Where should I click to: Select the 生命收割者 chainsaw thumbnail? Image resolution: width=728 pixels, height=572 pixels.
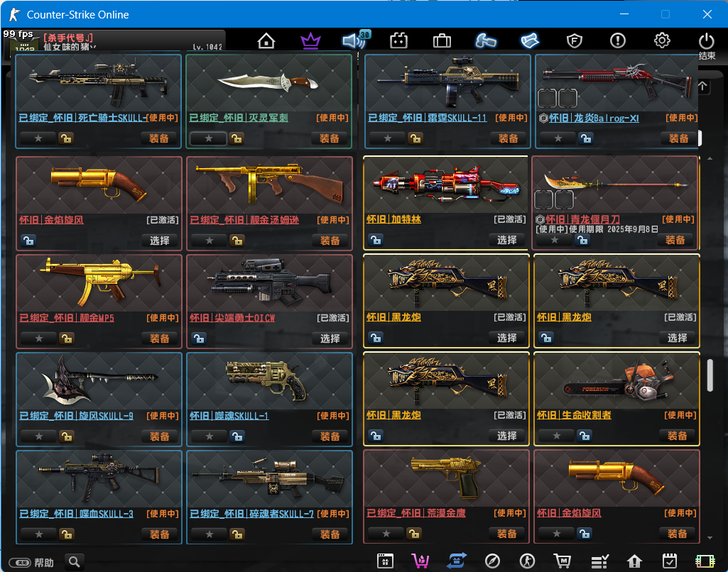pyautogui.click(x=616, y=381)
